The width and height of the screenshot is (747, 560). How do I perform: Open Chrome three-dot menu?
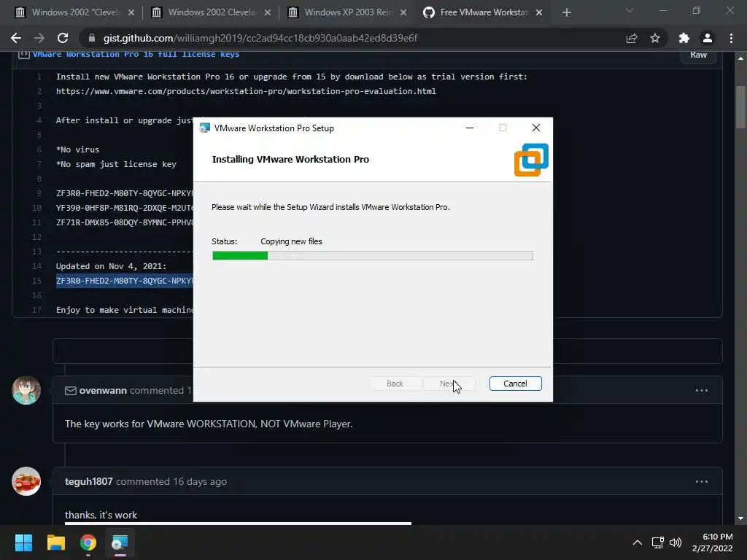coord(731,38)
